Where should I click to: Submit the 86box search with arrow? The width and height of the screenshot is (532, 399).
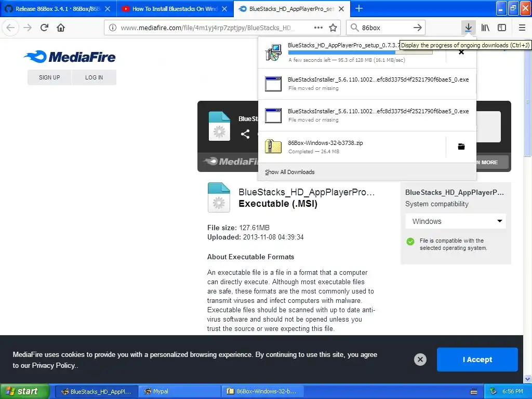point(418,28)
